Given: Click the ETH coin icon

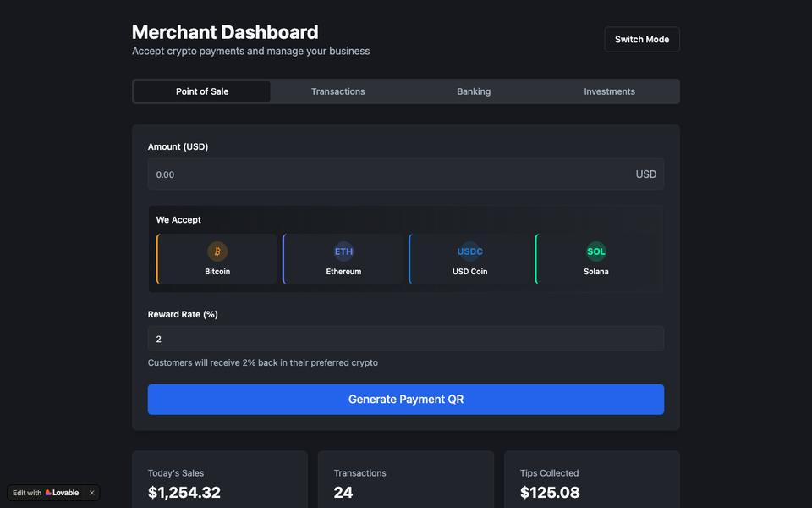Looking at the screenshot, I should 343,251.
